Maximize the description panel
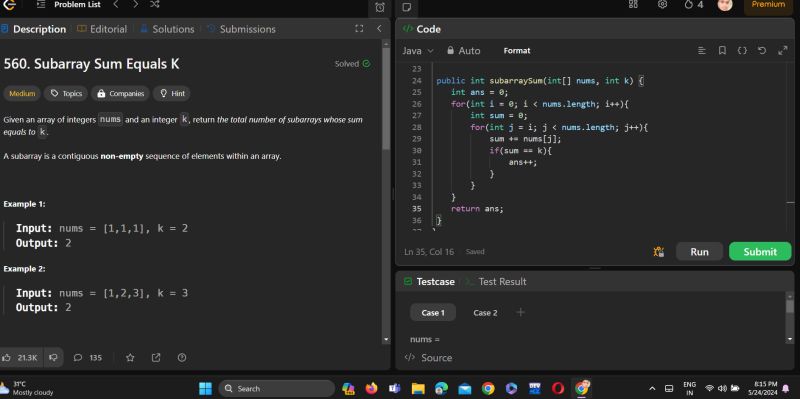 pyautogui.click(x=359, y=29)
